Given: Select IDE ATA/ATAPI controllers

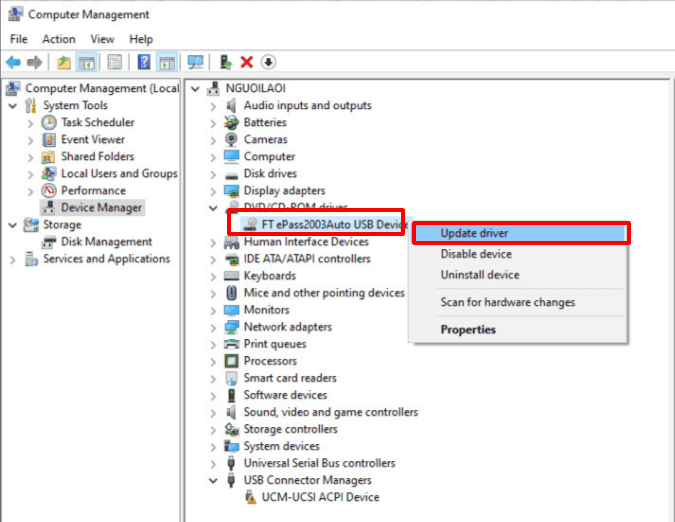Looking at the screenshot, I should [307, 259].
